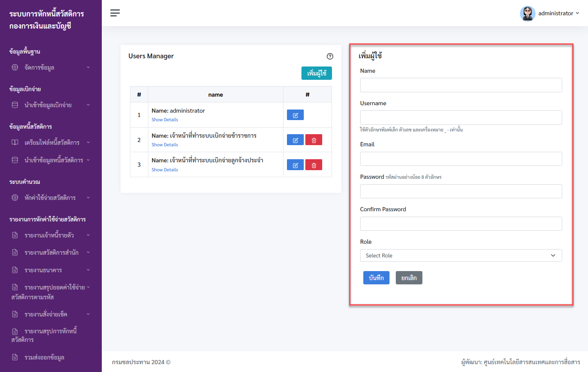This screenshot has width=588, height=372.
Task: Open รวมส่งออกข้อมูล in the sidebar
Action: 44,357
